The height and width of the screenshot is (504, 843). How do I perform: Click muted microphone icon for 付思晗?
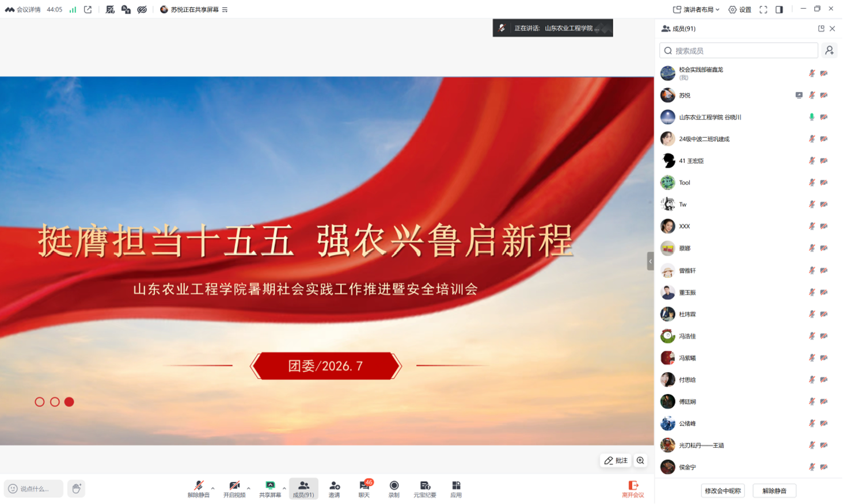click(x=812, y=380)
